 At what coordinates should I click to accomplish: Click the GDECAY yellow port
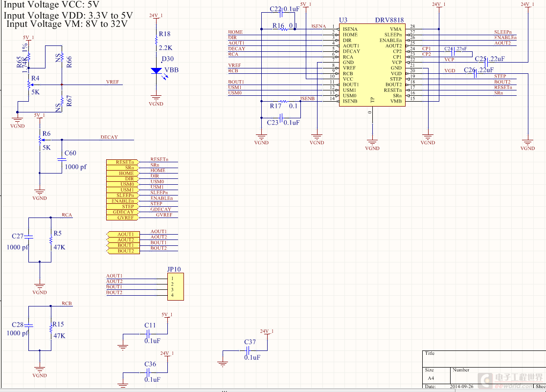pos(123,212)
